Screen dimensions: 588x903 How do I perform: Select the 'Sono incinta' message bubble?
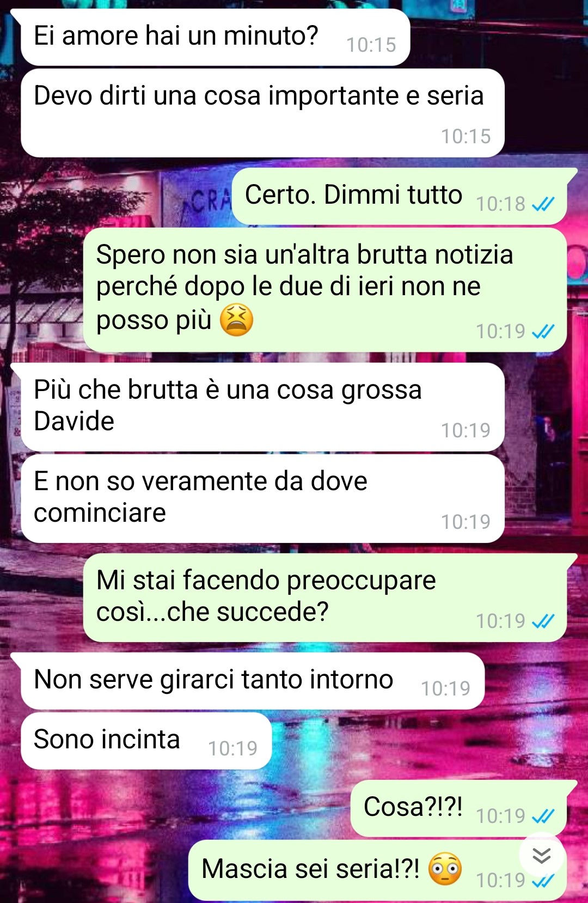[146, 741]
